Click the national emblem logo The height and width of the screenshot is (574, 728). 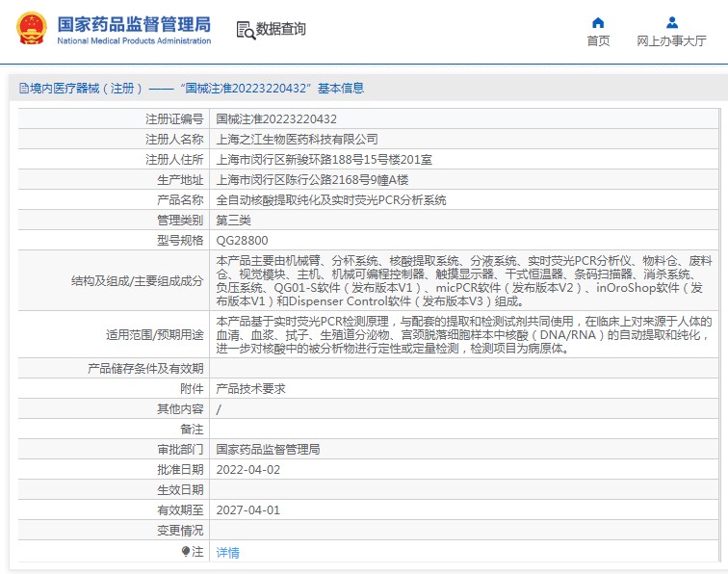point(32,28)
